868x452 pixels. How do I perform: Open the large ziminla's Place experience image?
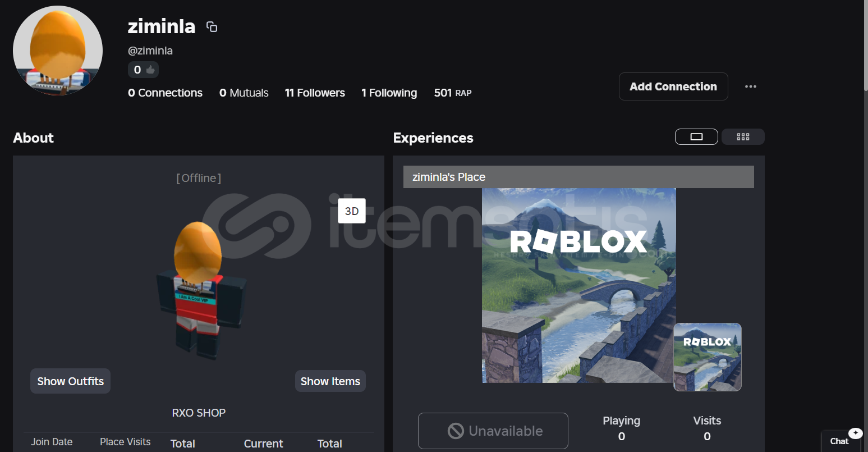point(579,285)
